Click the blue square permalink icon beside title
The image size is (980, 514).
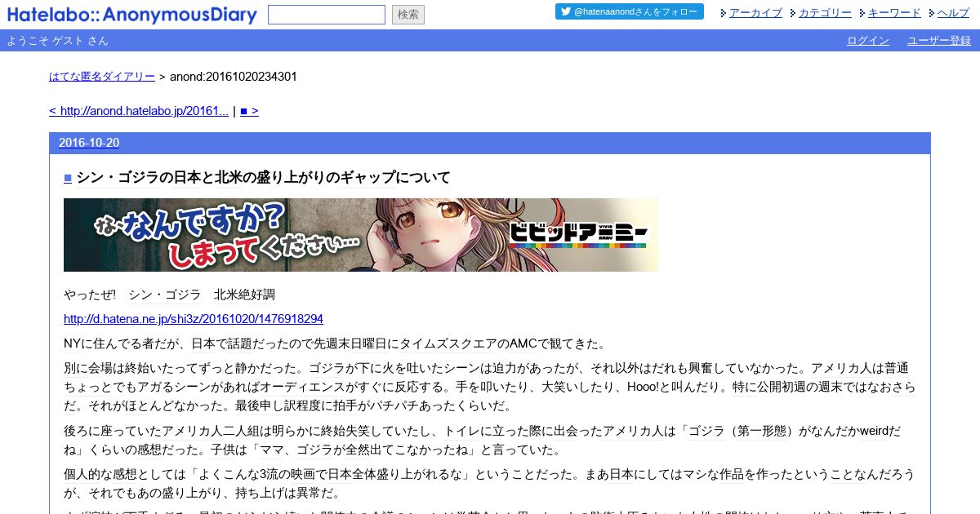pos(68,178)
